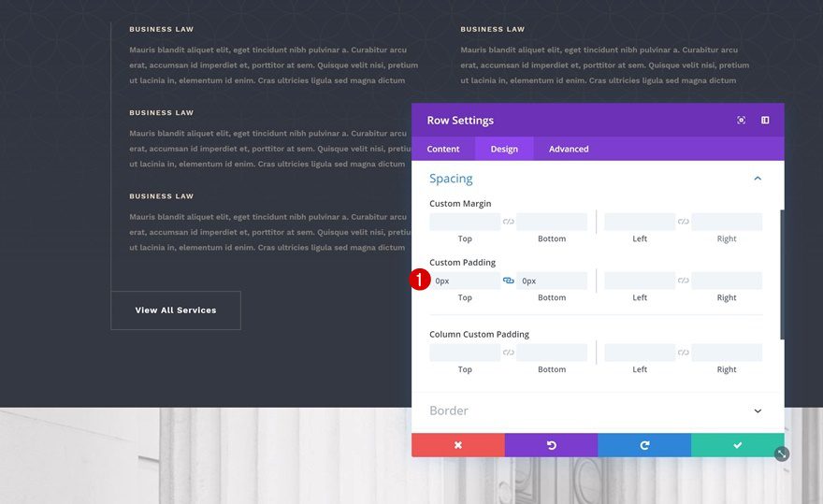This screenshot has height=504, width=823.
Task: Open the Advanced tab
Action: click(569, 149)
